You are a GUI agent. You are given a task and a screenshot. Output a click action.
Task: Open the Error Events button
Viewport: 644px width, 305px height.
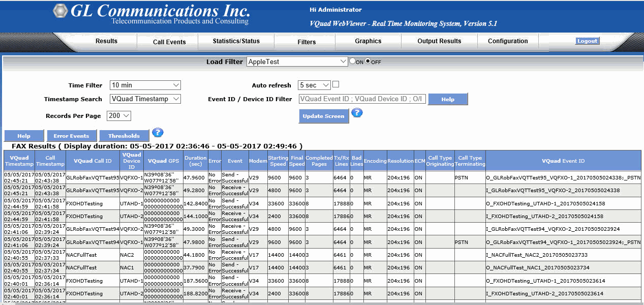[x=72, y=136]
